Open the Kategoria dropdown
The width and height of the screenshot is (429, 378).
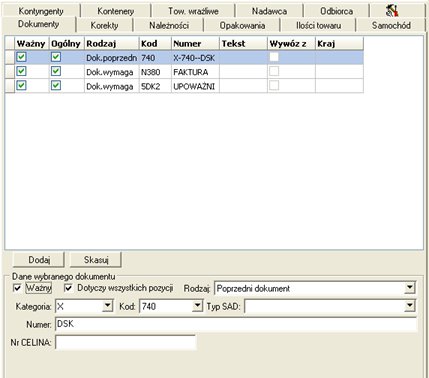tap(107, 306)
